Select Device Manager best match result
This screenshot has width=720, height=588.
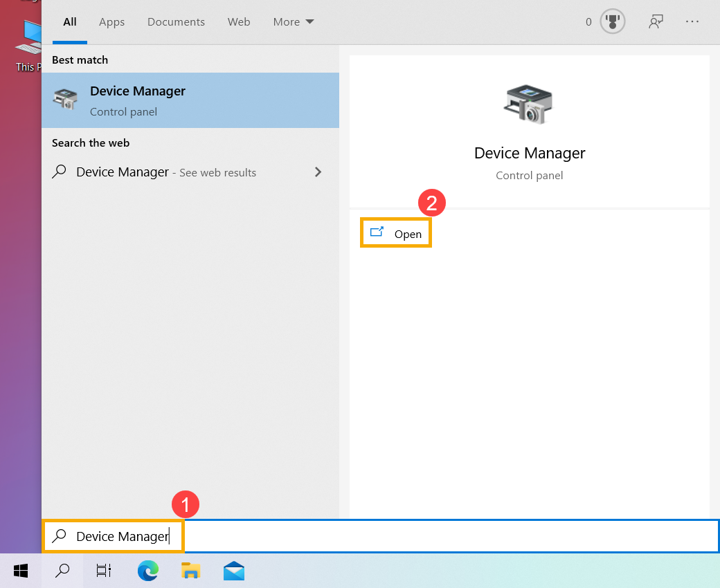(190, 100)
